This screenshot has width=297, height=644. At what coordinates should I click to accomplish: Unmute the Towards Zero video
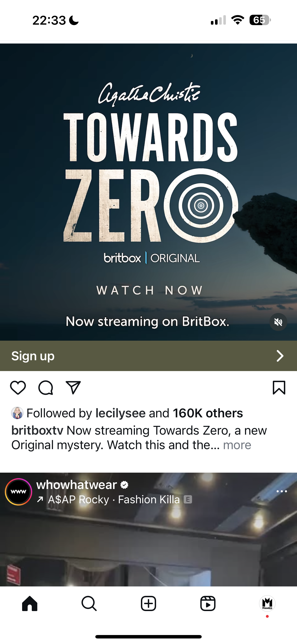(278, 322)
